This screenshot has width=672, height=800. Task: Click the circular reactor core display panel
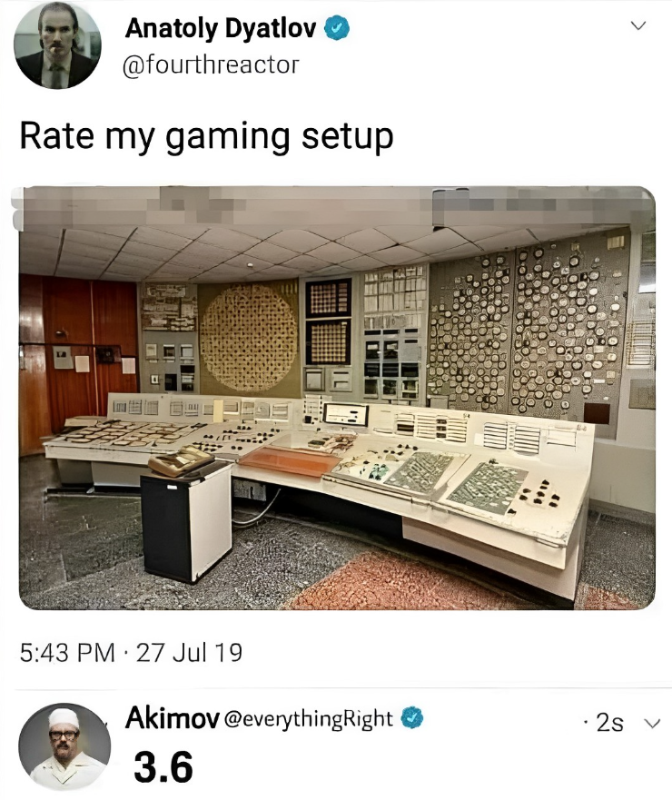249,337
